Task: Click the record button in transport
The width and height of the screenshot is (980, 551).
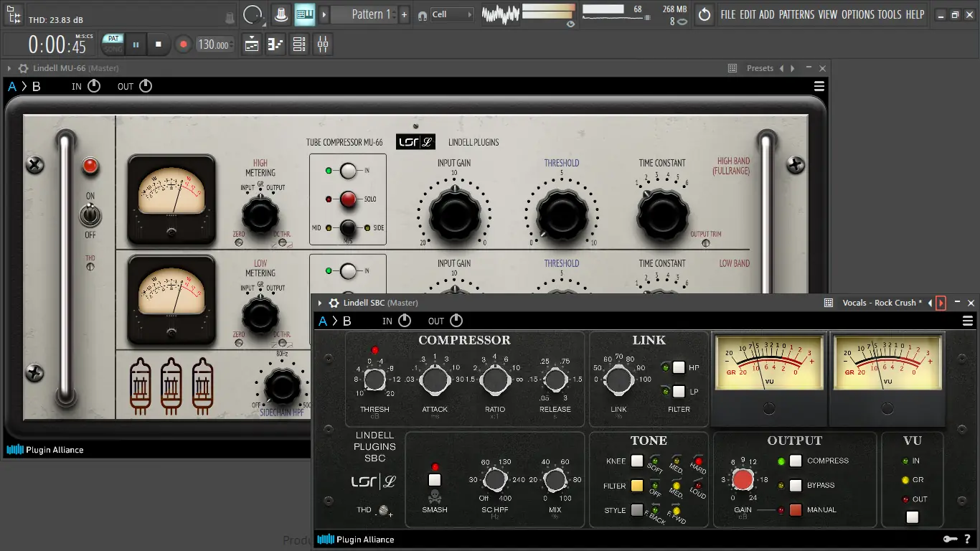Action: click(183, 44)
